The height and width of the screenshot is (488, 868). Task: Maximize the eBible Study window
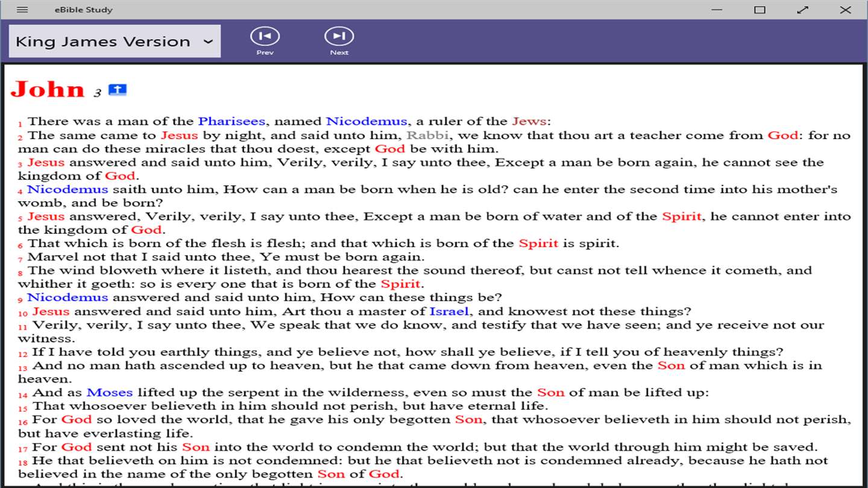pyautogui.click(x=760, y=10)
